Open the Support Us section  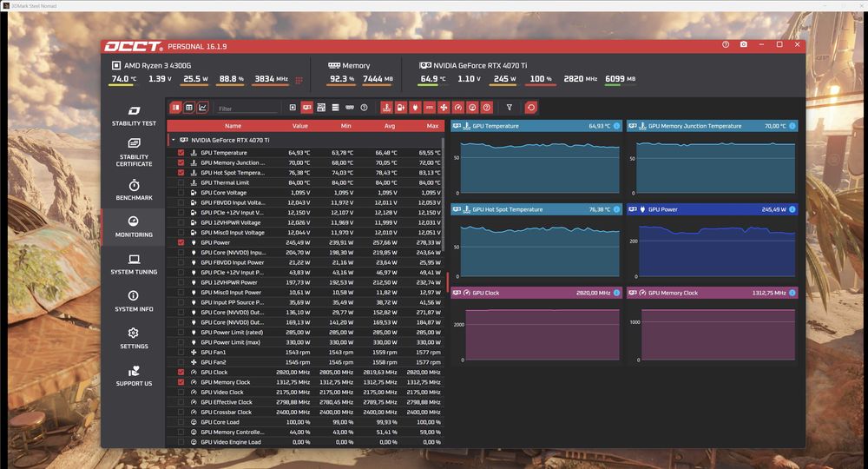[x=134, y=375]
